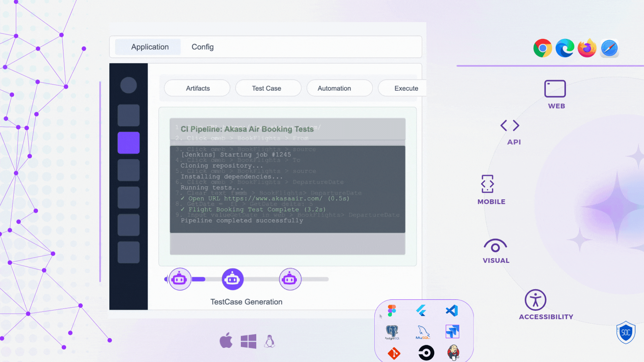This screenshot has height=362, width=644.
Task: Click the 'TestCase Generation' label
Action: tap(246, 302)
